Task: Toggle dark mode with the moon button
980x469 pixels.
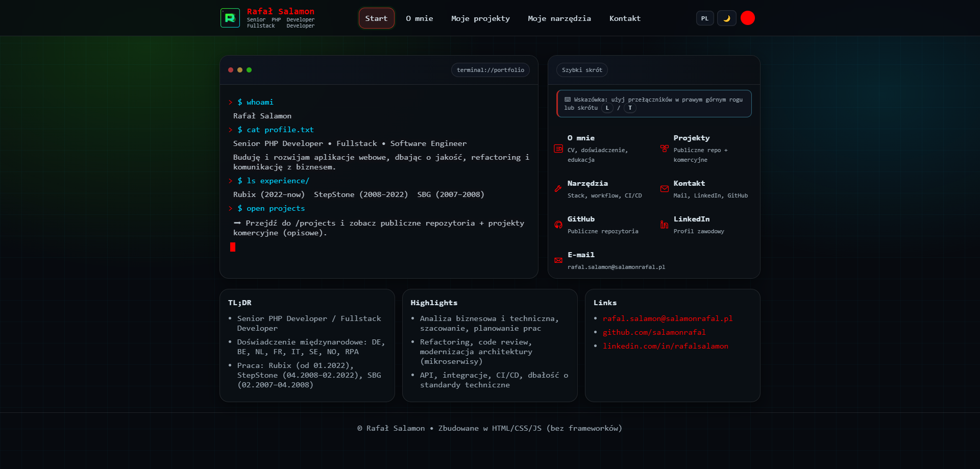Action: pyautogui.click(x=726, y=18)
